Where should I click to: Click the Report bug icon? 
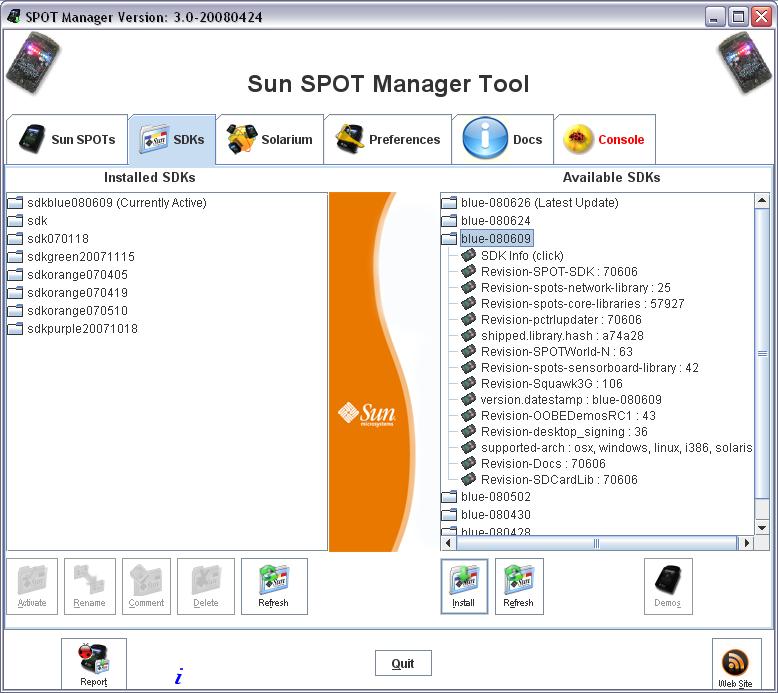94,663
